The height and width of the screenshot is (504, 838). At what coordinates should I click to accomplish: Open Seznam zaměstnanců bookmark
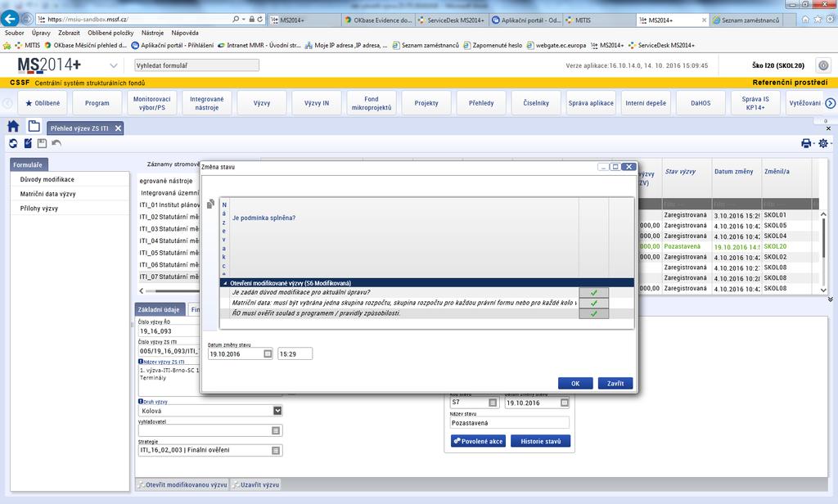426,46
